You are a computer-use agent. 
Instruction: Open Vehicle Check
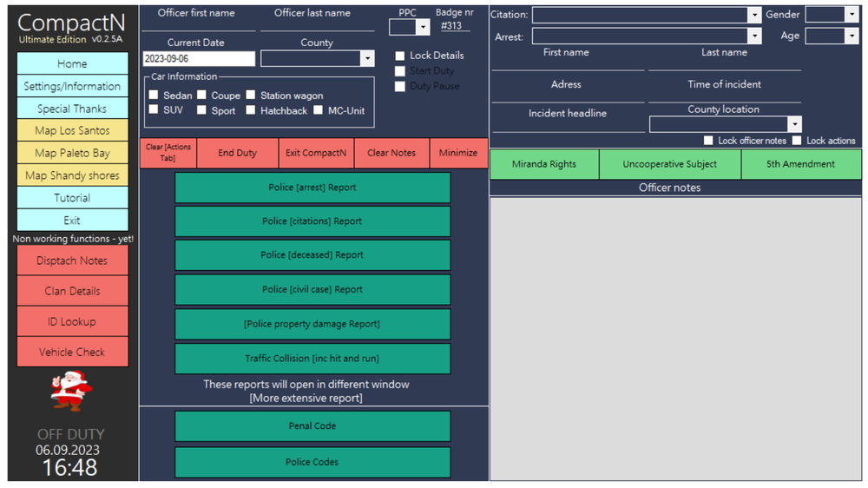point(73,352)
